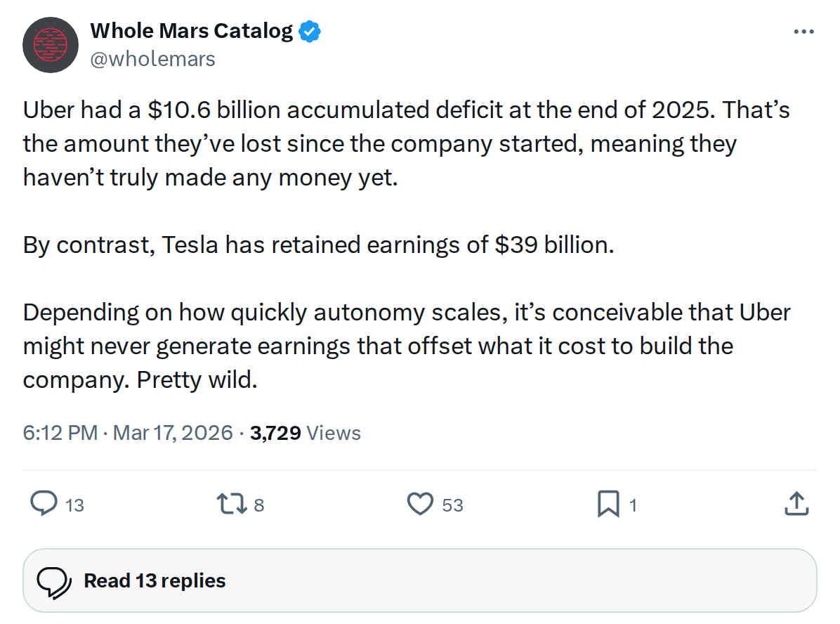Share the tweet via the upload icon

coord(796,504)
